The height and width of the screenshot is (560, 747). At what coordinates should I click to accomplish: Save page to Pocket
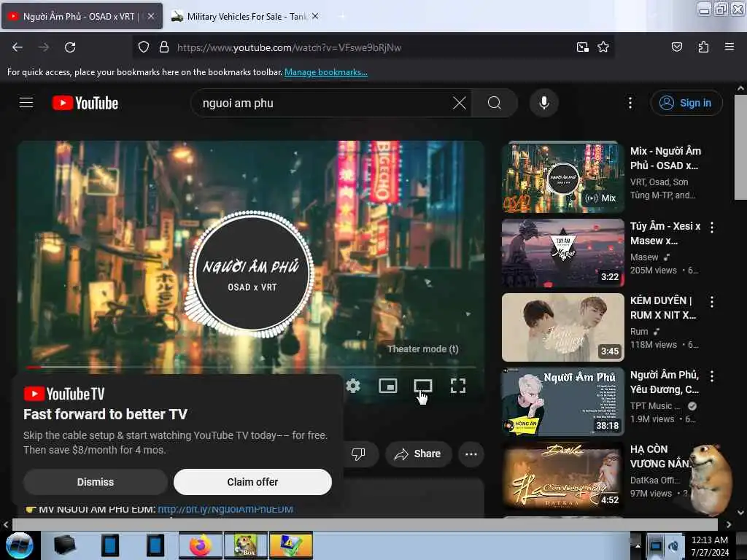coord(676,47)
